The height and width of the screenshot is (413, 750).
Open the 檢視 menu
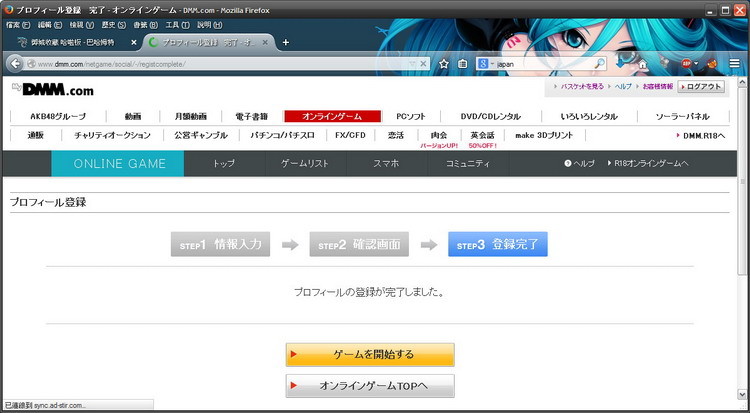tap(82, 25)
